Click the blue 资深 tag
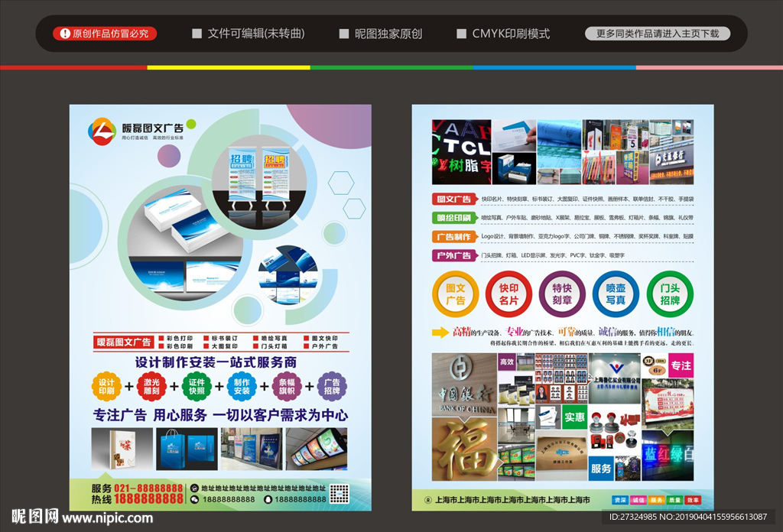The width and height of the screenshot is (783, 532). tap(620, 500)
